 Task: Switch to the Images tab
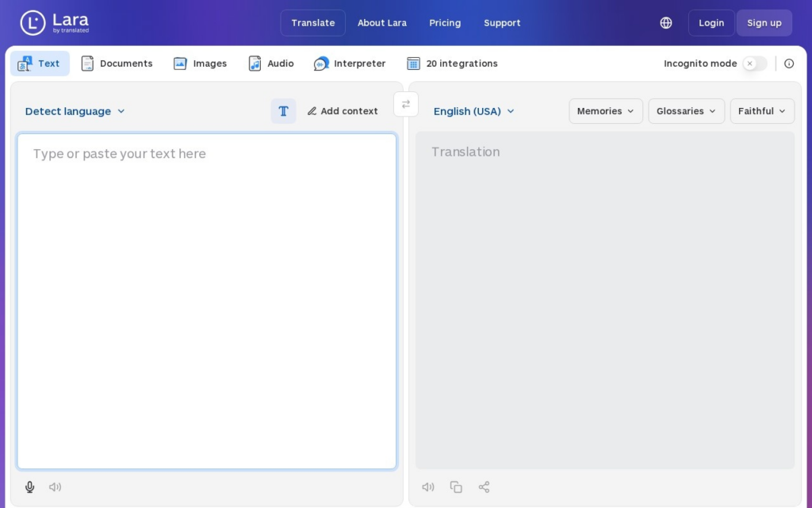pos(200,63)
